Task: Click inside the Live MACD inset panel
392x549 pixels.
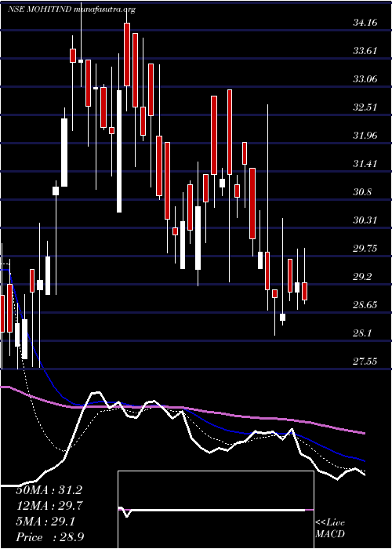Action: [216, 510]
